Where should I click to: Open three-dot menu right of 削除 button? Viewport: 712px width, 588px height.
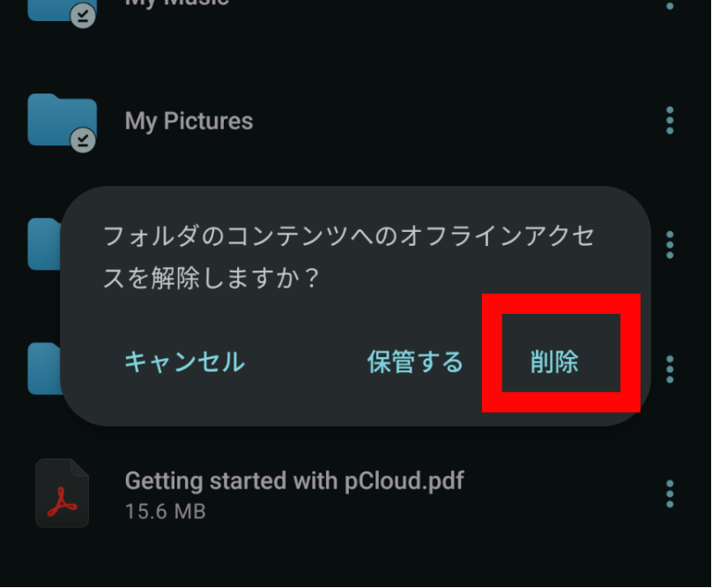pyautogui.click(x=670, y=369)
